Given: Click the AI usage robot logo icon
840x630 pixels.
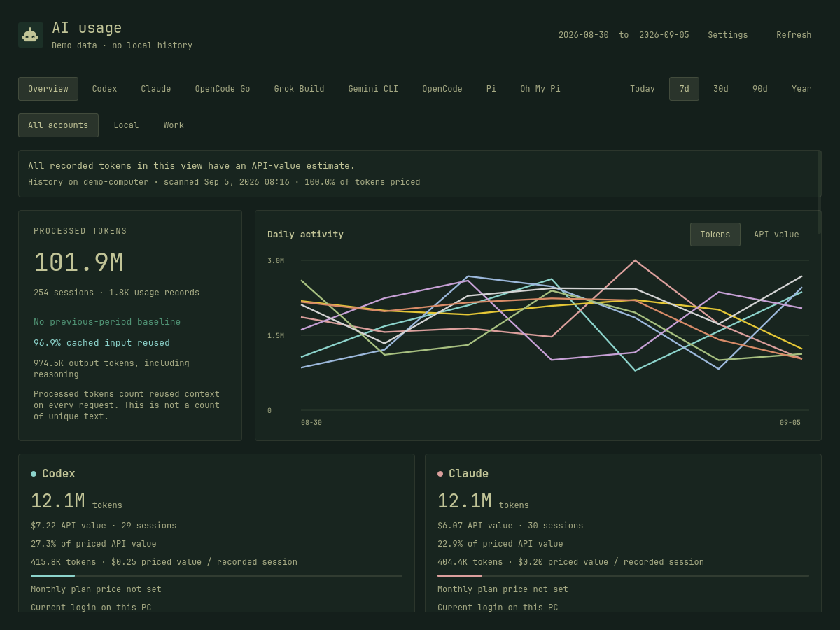Looking at the screenshot, I should tap(31, 35).
